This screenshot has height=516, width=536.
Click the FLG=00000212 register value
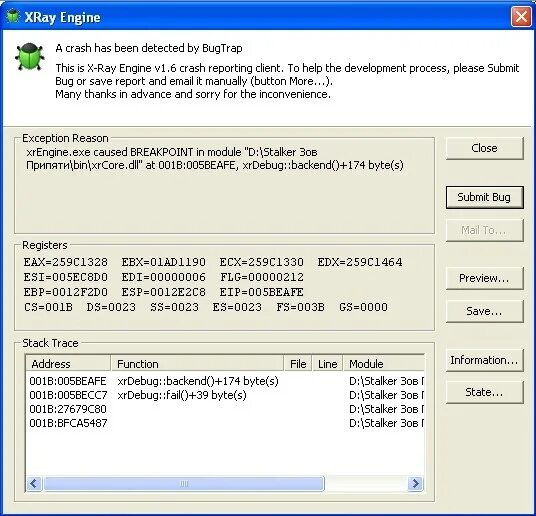coord(262,277)
